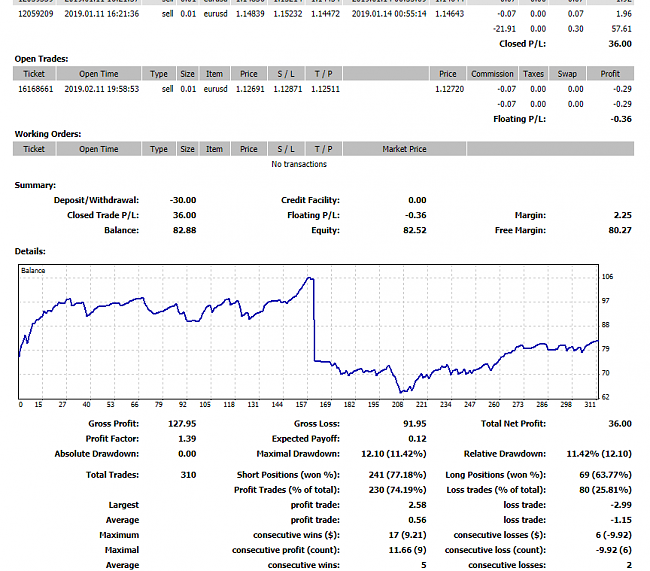The height and width of the screenshot is (571, 650).
Task: Select the open trade price 1.12691
Action: (250, 89)
